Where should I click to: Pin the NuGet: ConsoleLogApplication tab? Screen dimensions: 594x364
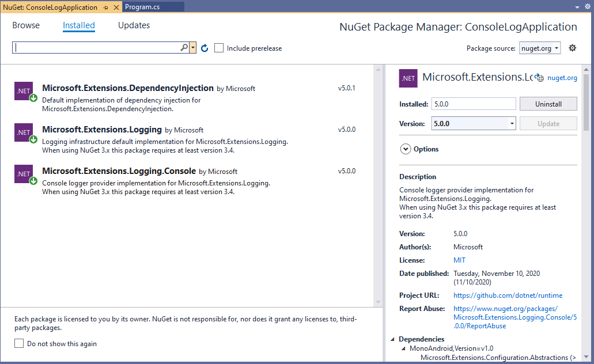[105, 7]
